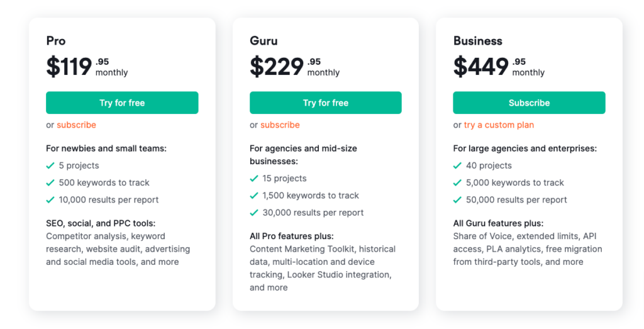Viewport: 644px width, 329px height.
Task: Click the Business plan Subscribe button
Action: 529,103
